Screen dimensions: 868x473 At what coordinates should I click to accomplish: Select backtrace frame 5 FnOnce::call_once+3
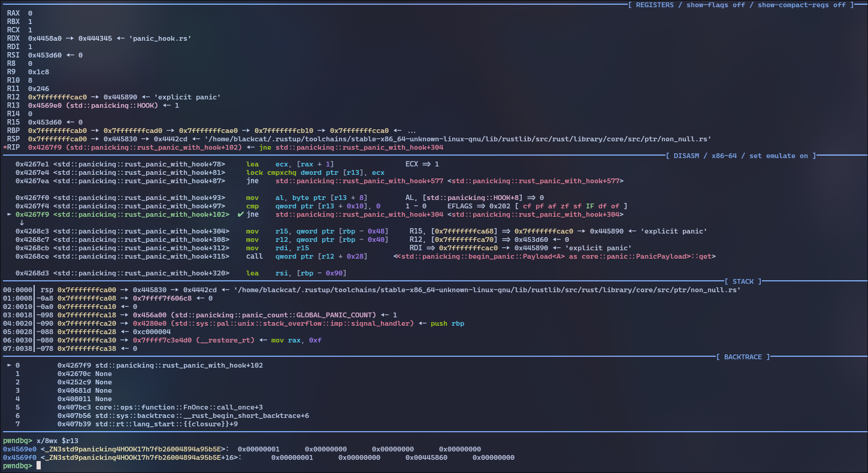179,407
